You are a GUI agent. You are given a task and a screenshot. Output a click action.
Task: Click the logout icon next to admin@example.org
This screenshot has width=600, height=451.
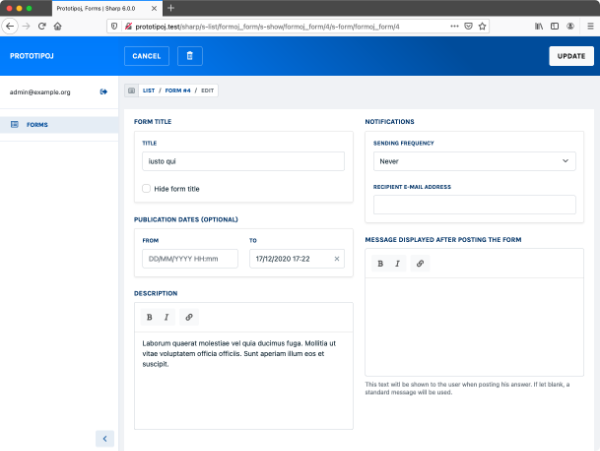coord(104,92)
